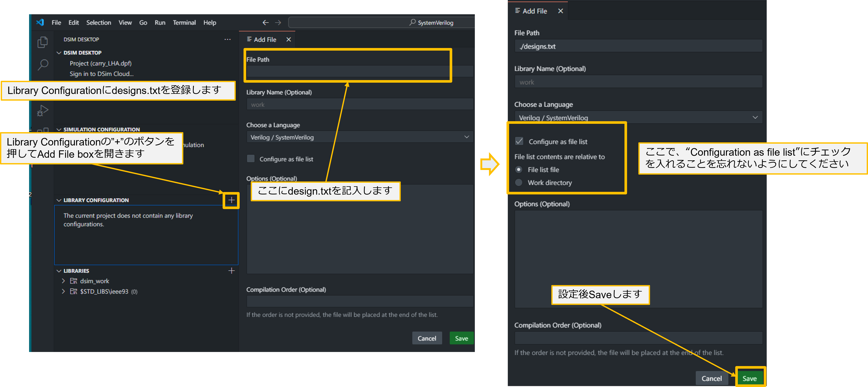868x387 pixels.
Task: Collapse the DSIM DESKTOP section
Action: [x=59, y=53]
